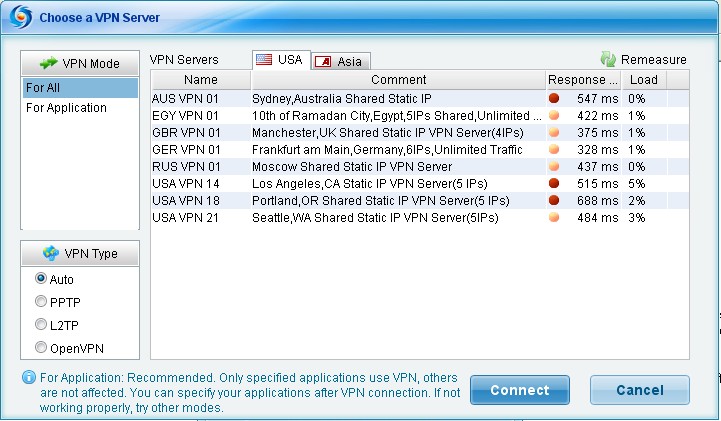721x421 pixels.
Task: Click the 437 ms response time value
Action: pyautogui.click(x=597, y=166)
